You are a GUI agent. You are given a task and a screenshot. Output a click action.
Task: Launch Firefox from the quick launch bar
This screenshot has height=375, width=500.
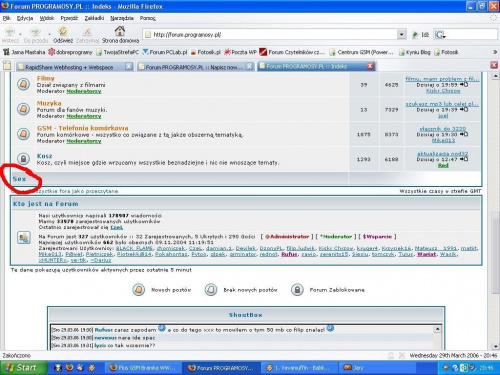pyautogui.click(x=69, y=368)
